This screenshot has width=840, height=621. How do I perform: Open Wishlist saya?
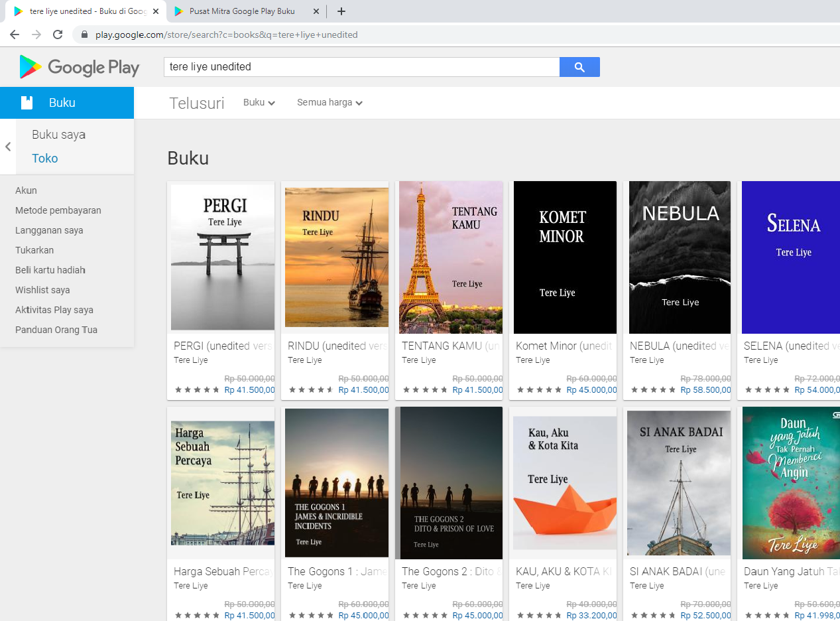(x=42, y=290)
